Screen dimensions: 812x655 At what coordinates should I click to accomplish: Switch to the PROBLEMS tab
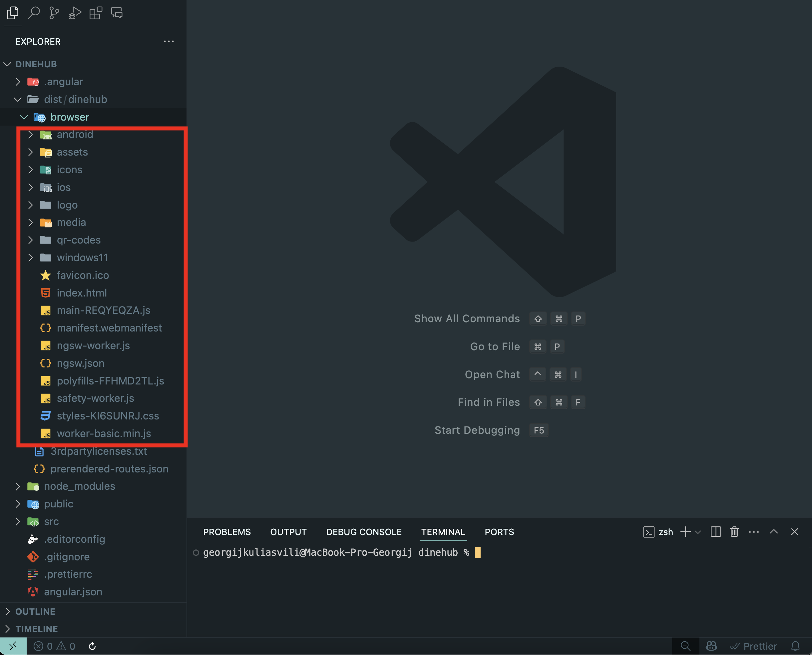(227, 532)
